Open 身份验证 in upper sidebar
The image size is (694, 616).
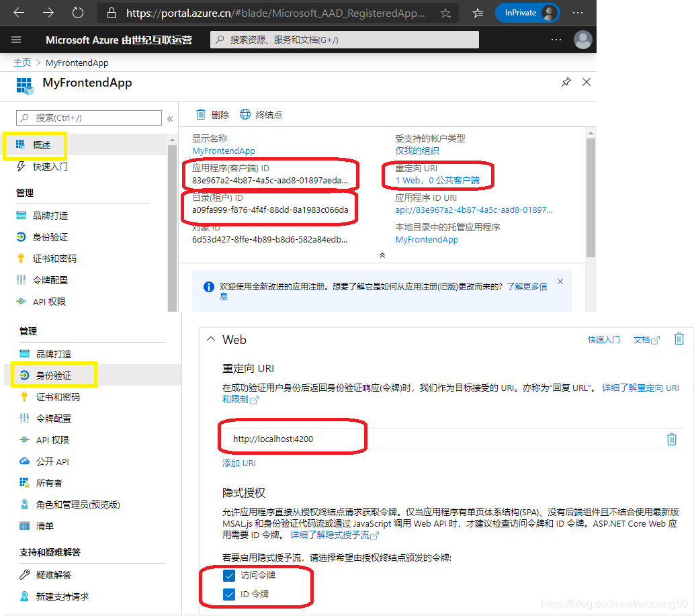42,237
